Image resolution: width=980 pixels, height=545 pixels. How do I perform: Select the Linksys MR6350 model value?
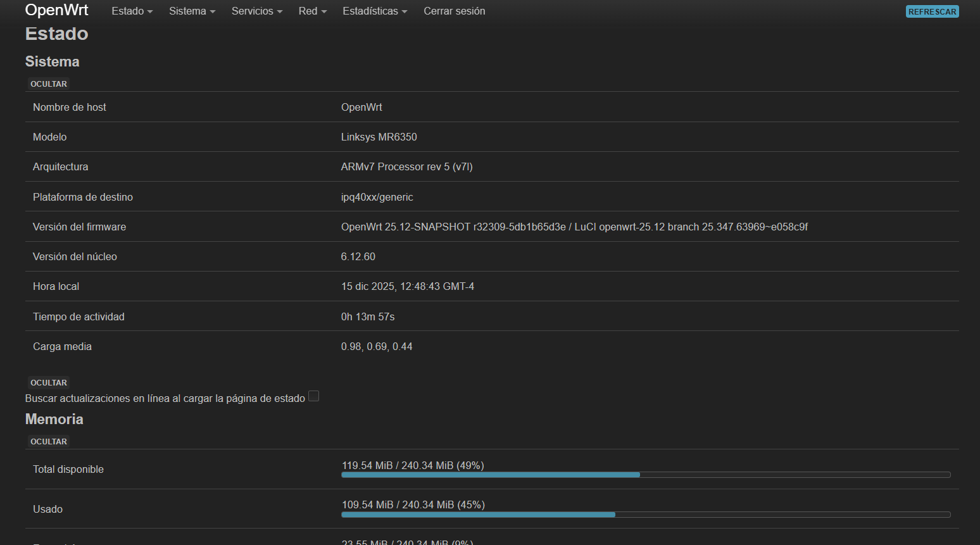[379, 137]
